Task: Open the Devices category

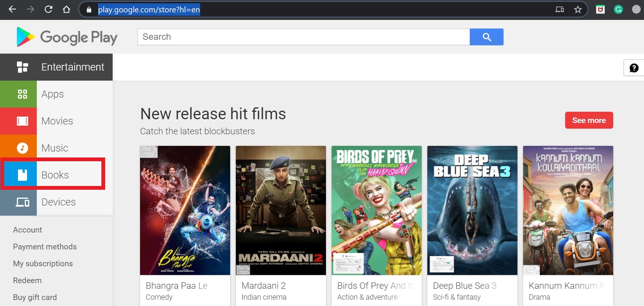Action: [x=56, y=202]
